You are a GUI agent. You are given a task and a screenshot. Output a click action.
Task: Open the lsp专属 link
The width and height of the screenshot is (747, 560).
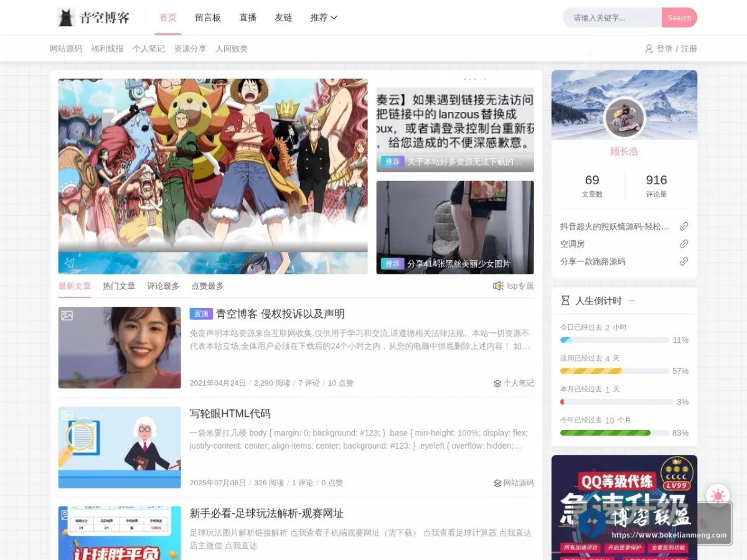520,286
